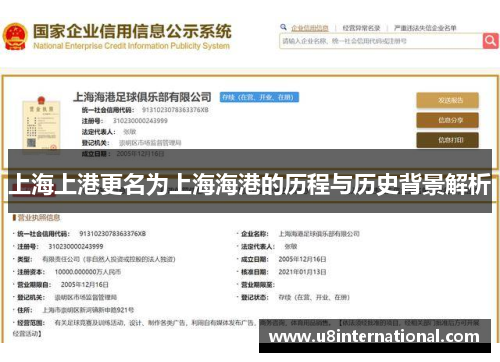Select the 企业信用信息 search tab
The image size is (500, 362).
click(x=310, y=28)
